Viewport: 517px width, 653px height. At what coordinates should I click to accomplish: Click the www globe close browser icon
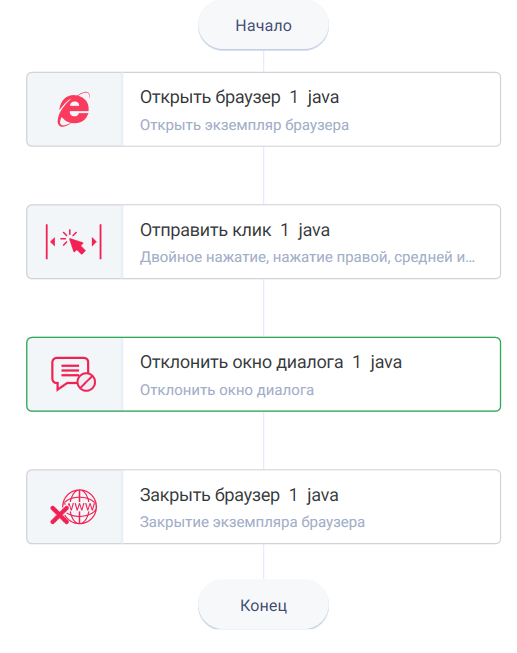74,506
